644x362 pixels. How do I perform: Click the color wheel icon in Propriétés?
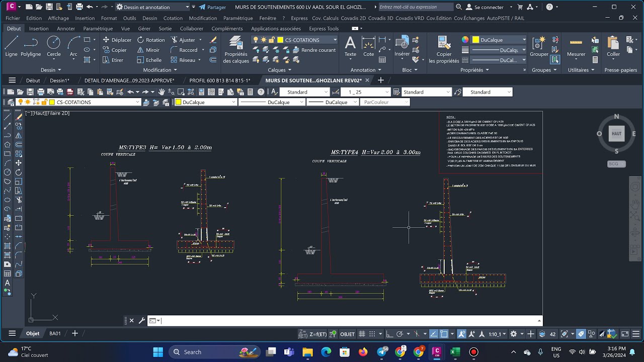[465, 40]
